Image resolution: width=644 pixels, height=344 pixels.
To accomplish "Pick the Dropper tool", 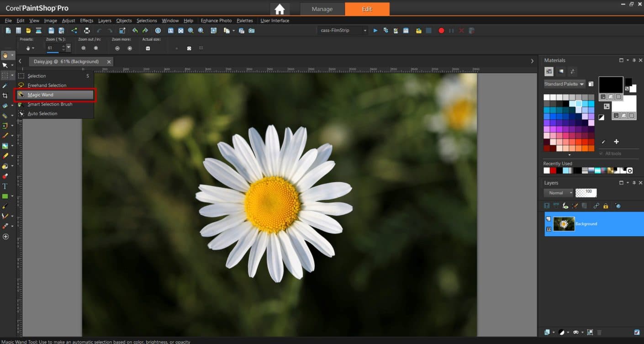I will [x=5, y=85].
